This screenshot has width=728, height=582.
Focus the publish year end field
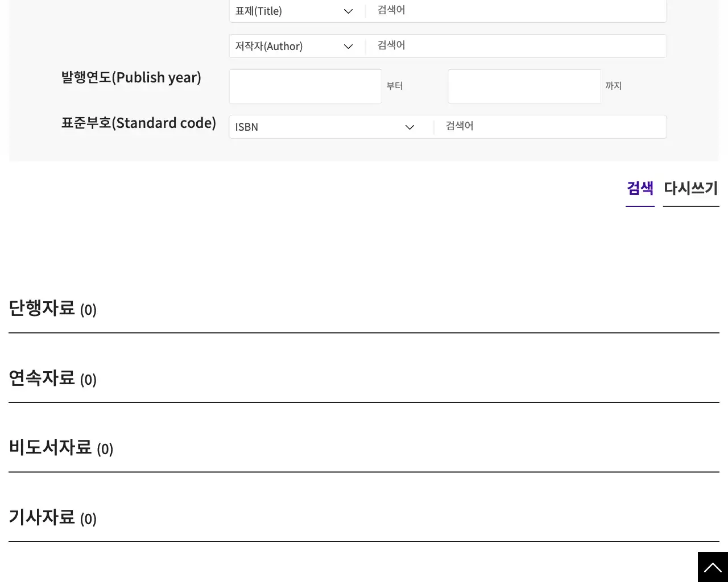point(524,86)
